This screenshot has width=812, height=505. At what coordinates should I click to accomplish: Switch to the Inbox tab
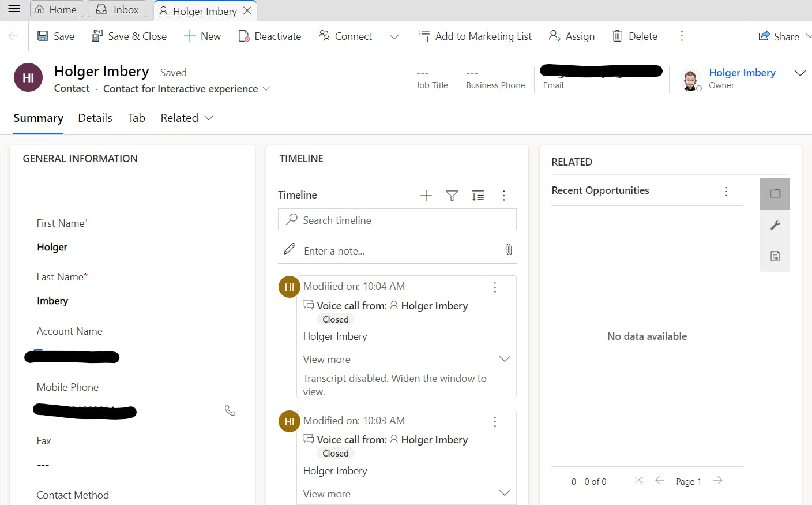click(x=118, y=9)
